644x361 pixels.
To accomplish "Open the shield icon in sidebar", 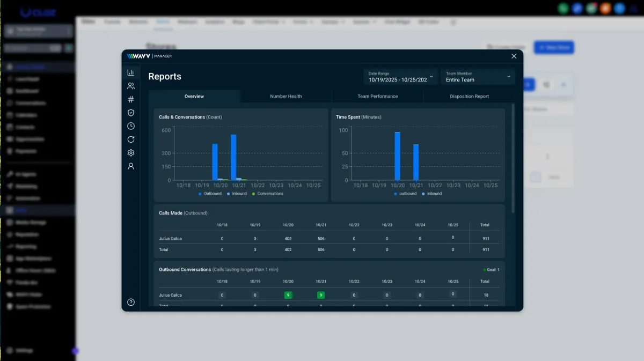I will coord(130,113).
